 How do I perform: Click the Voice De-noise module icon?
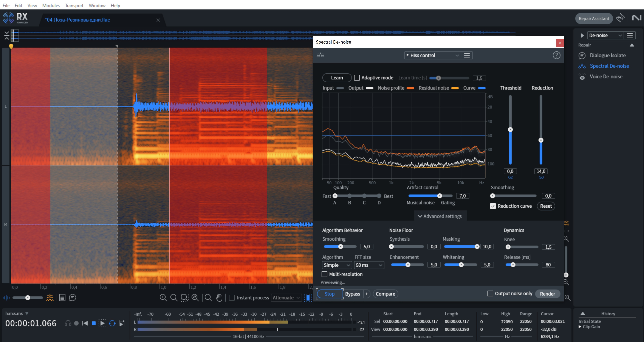(582, 77)
